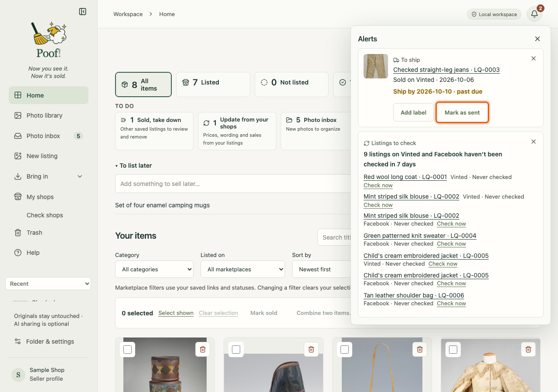Open the Sold, take down to-do card
Screen dimensions: 558x392
[x=154, y=131]
